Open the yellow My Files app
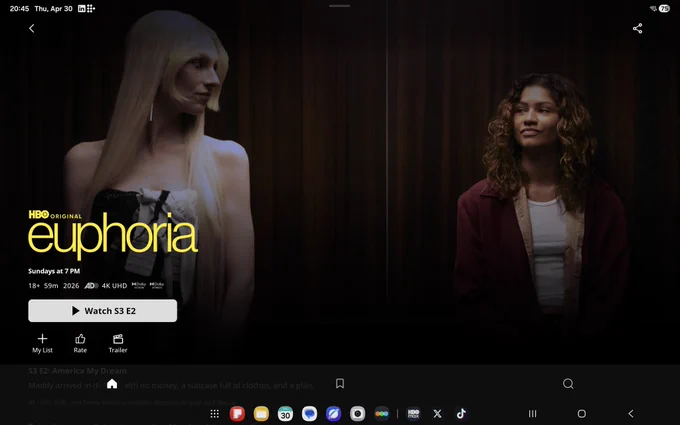Viewport: 680px width, 425px height. (x=261, y=414)
